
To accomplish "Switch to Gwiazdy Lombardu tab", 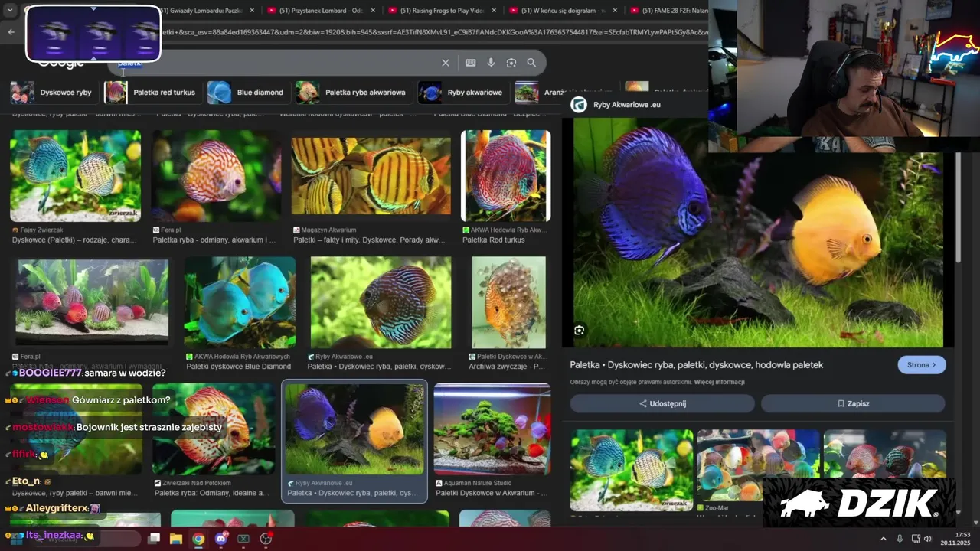I will [199, 11].
